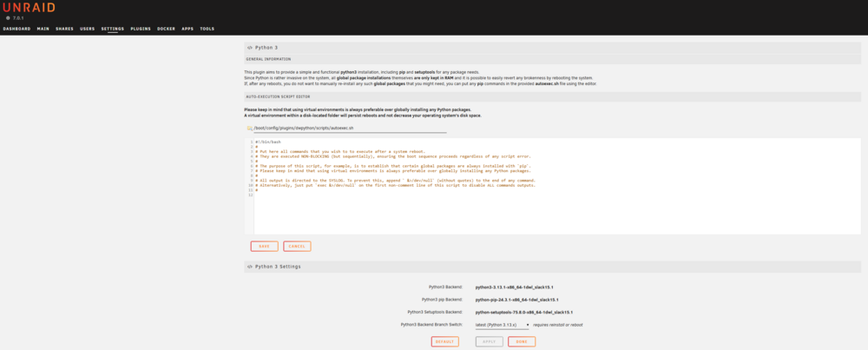This screenshot has width=868, height=350.
Task: Open the Tools menu
Action: [207, 29]
